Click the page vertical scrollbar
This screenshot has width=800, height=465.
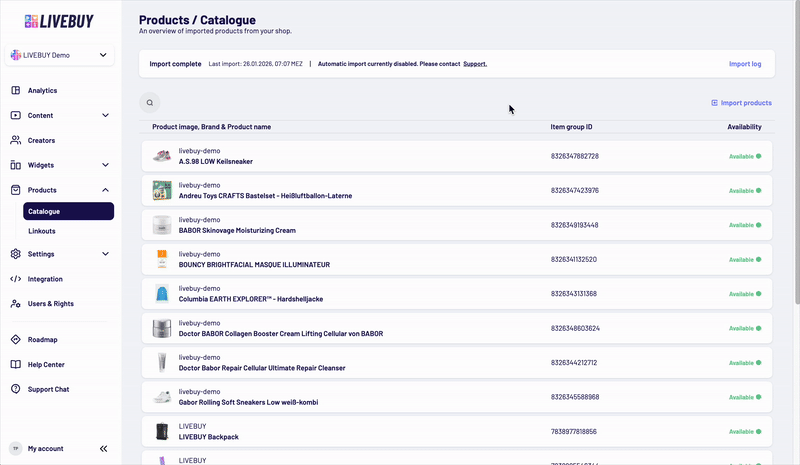[797, 153]
